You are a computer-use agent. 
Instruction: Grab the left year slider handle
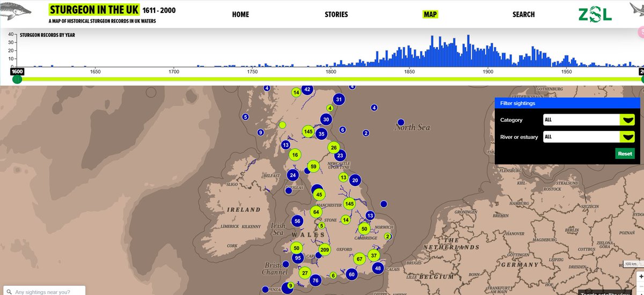tap(17, 79)
